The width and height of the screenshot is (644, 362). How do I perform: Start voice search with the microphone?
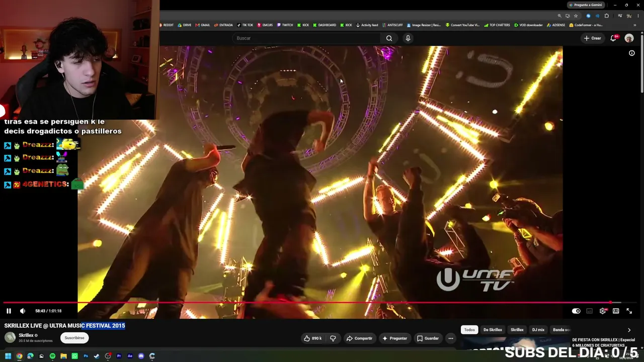pyautogui.click(x=408, y=38)
